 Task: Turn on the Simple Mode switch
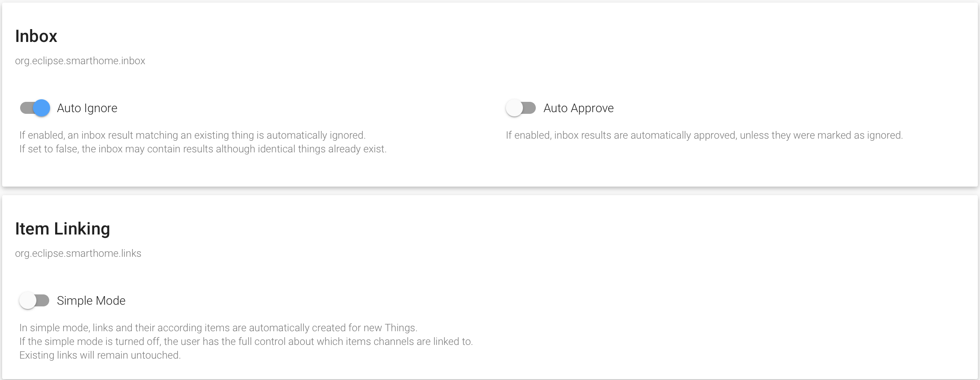pos(34,300)
